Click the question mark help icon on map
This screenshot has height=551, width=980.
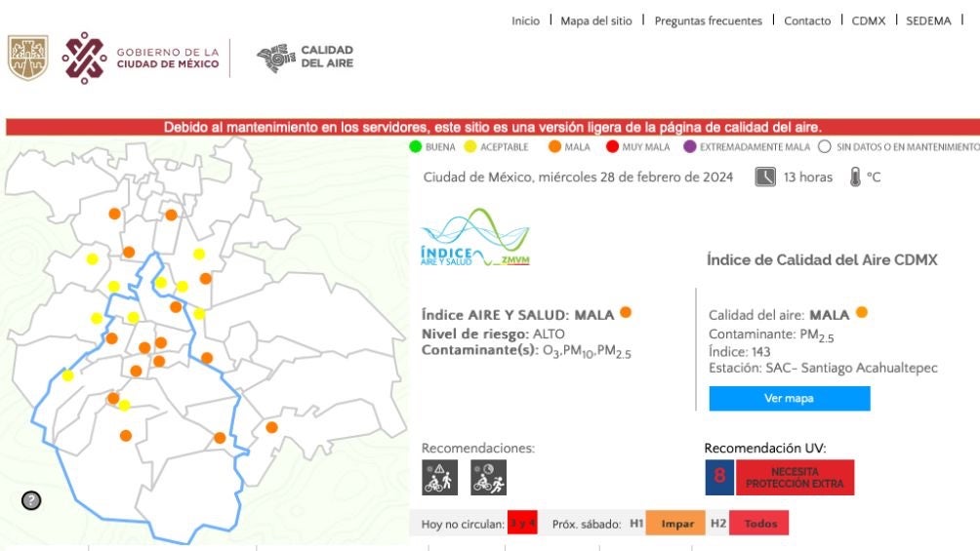point(31,500)
